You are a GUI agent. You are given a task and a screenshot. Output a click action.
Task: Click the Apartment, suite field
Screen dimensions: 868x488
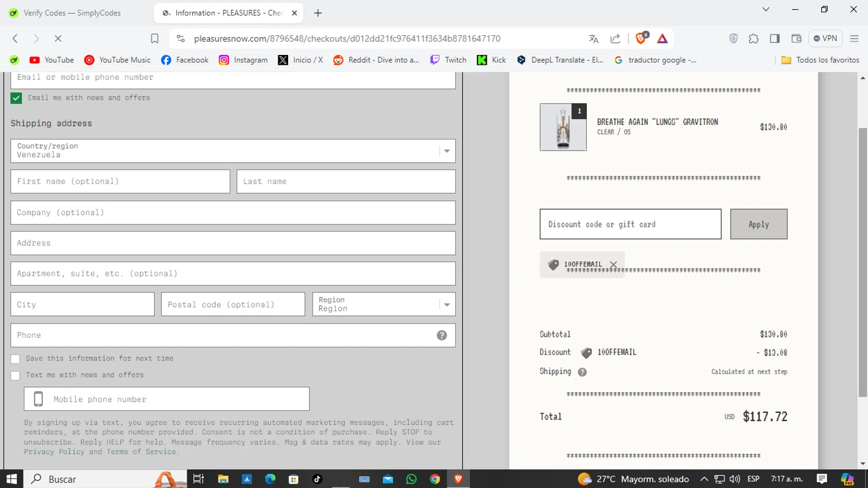pyautogui.click(x=233, y=274)
